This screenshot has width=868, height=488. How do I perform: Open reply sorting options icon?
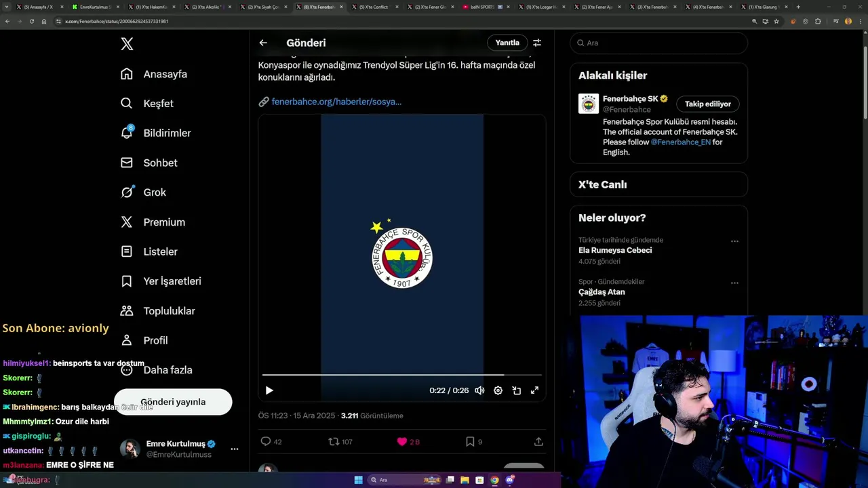pos(537,43)
